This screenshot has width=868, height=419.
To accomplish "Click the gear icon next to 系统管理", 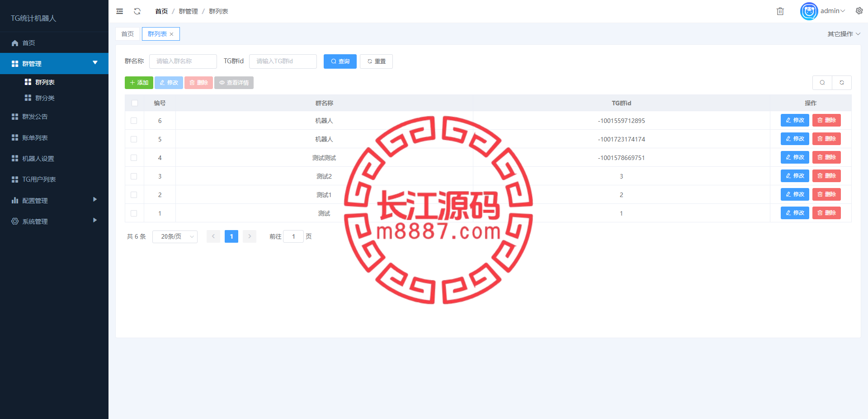I will coord(15,221).
